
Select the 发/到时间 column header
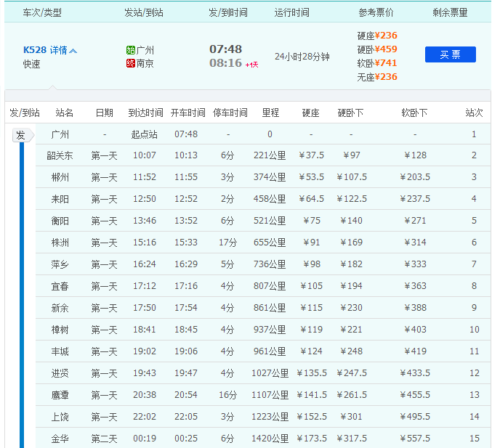228,12
